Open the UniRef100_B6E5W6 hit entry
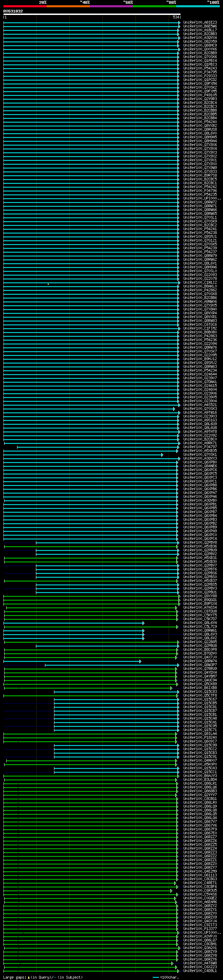 pos(200,26)
